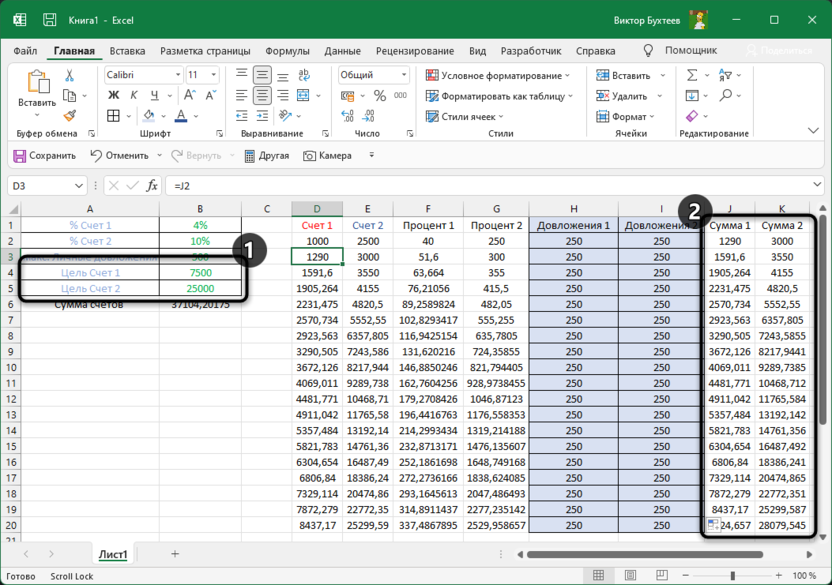Click the Отменить undo button
The height and width of the screenshot is (585, 832).
tap(120, 156)
